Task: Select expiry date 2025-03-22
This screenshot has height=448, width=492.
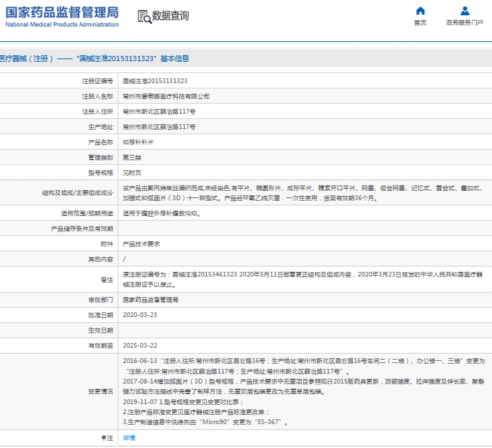Action: pos(140,346)
